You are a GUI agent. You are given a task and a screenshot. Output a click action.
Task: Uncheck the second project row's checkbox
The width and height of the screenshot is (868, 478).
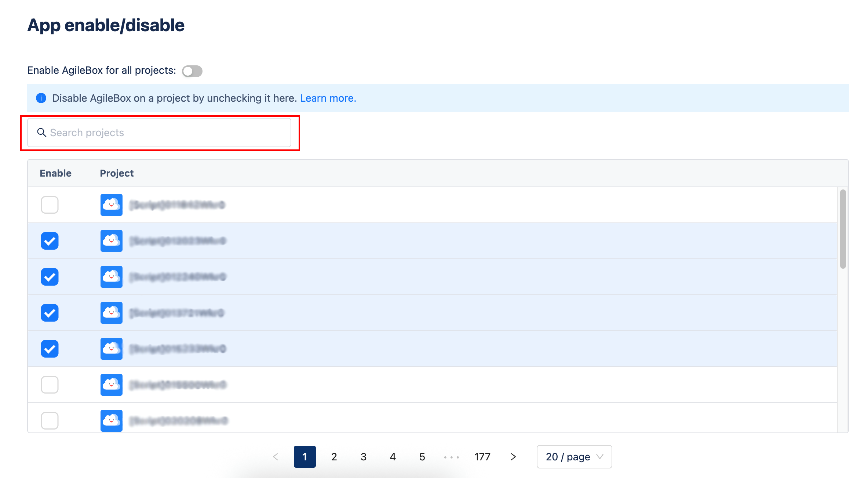click(50, 240)
